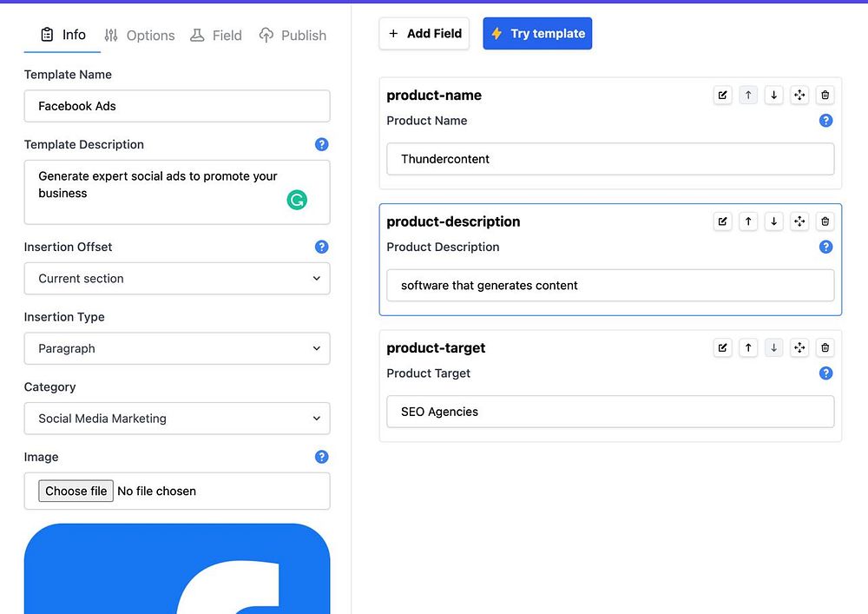Click the product-description heading

click(x=453, y=221)
